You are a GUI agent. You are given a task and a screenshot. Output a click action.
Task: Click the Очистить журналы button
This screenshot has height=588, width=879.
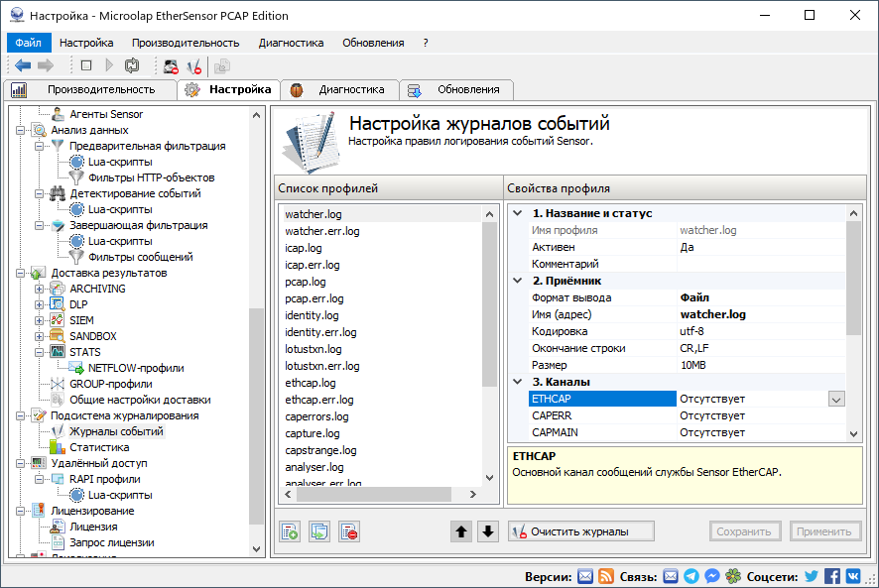[580, 530]
